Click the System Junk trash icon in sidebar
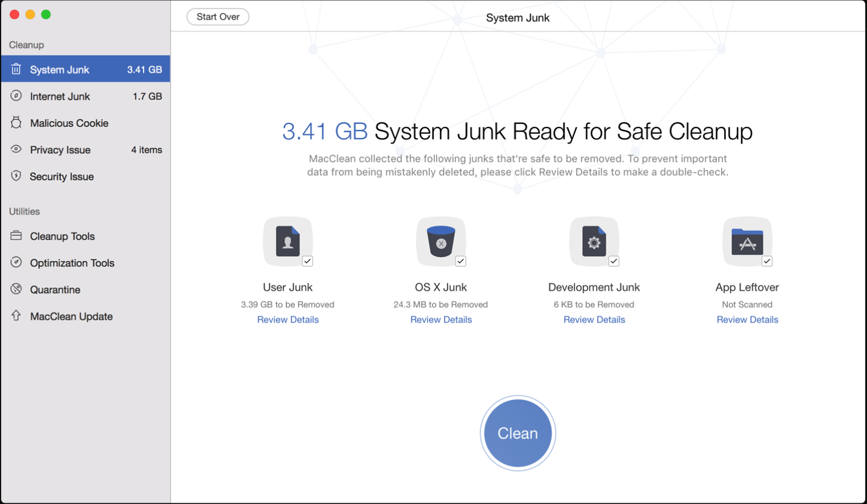 click(16, 69)
